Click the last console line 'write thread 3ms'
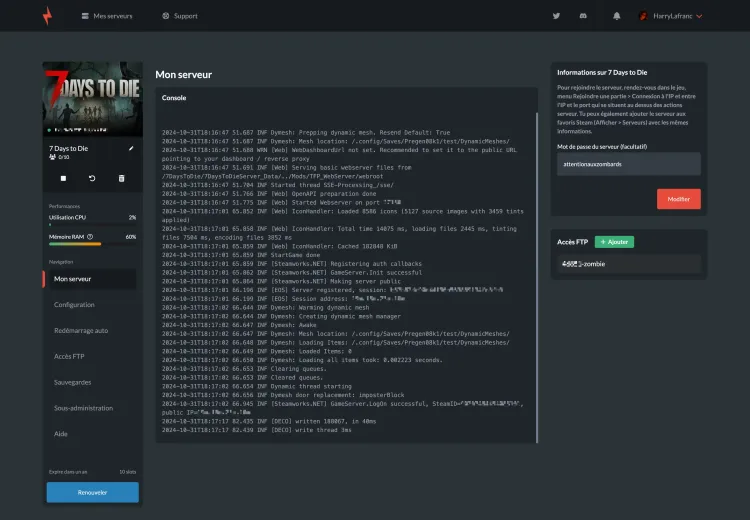This screenshot has width=750, height=520. (x=256, y=430)
